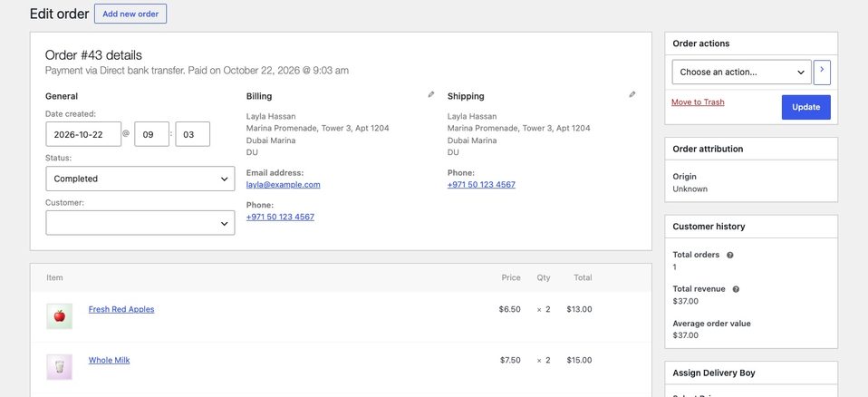This screenshot has width=868, height=397.
Task: Open the Status dropdown showing Completed
Action: coord(140,179)
